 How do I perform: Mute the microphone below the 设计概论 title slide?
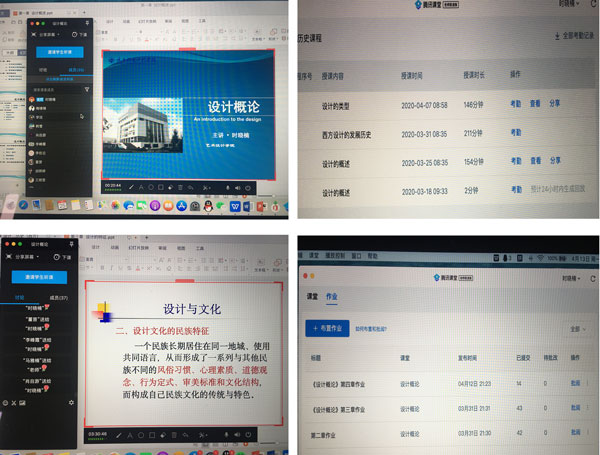point(230,186)
